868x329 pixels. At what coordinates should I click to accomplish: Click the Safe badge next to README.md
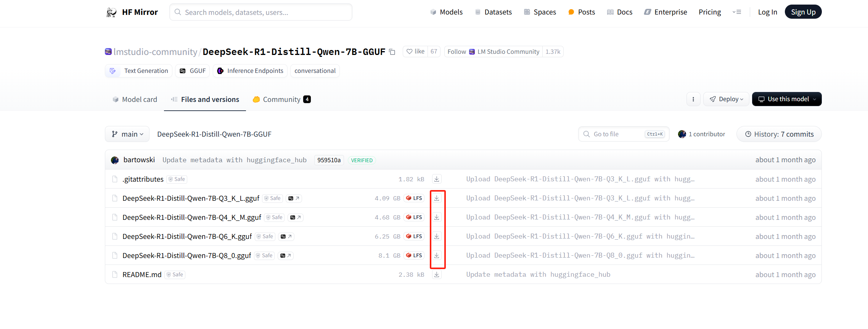click(x=175, y=275)
